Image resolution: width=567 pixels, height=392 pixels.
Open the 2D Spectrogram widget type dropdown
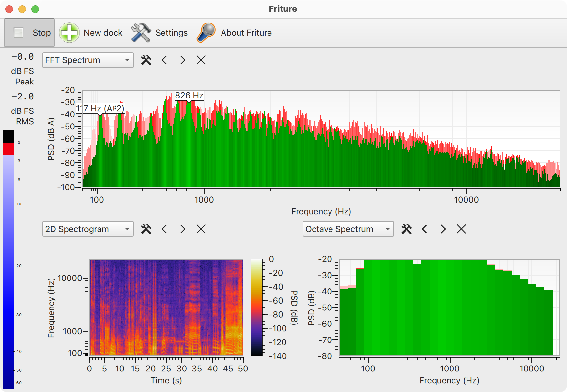pos(88,229)
